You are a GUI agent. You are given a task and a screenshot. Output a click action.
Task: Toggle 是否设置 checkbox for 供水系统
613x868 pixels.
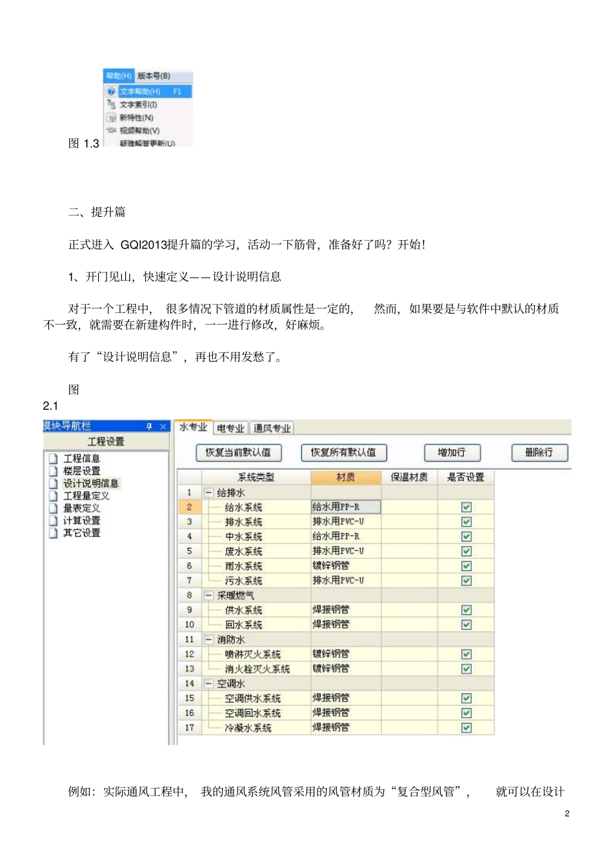coord(467,610)
